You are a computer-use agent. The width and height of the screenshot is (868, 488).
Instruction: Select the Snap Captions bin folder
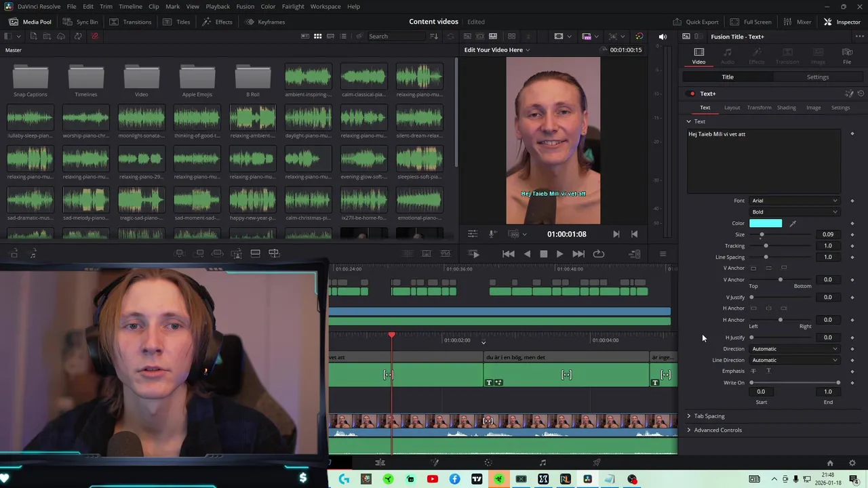tap(31, 80)
